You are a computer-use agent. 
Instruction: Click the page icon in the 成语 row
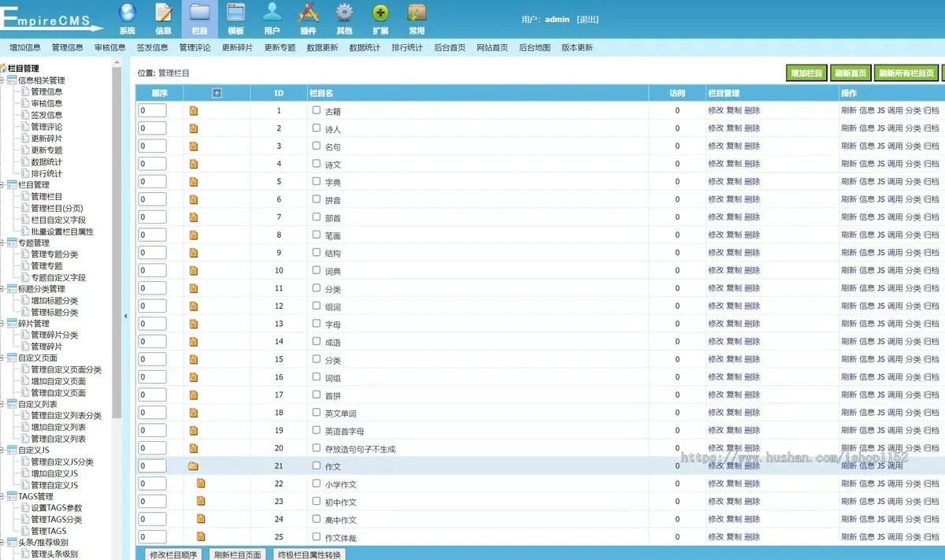pos(194,342)
